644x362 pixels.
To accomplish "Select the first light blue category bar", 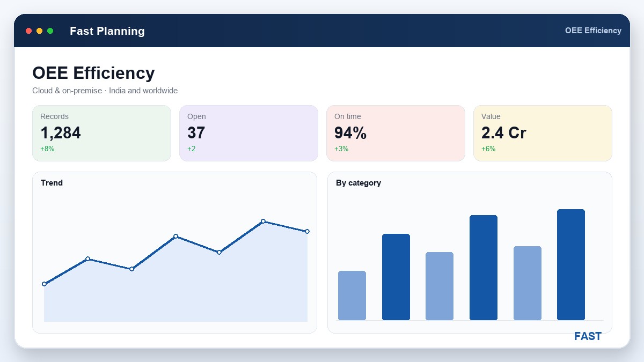I will (352, 295).
